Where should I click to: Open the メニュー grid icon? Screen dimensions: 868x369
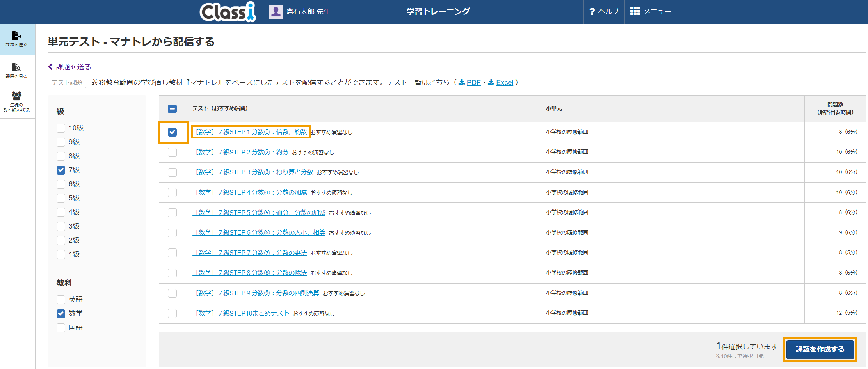635,11
